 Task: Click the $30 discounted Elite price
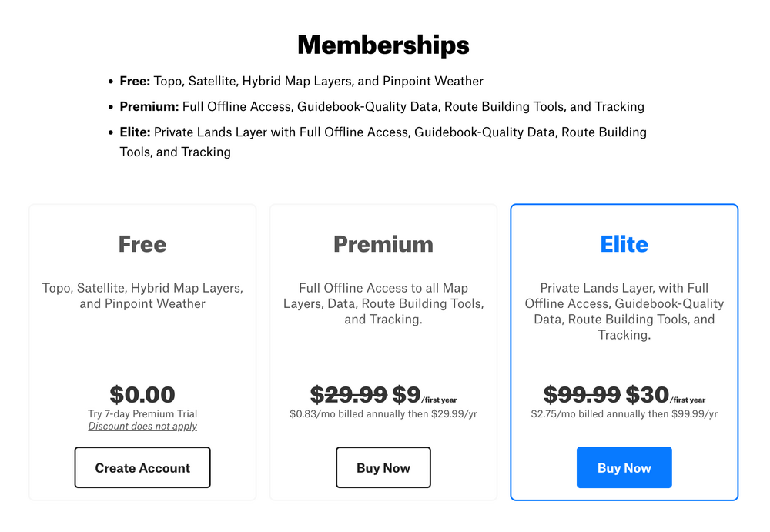click(x=648, y=394)
